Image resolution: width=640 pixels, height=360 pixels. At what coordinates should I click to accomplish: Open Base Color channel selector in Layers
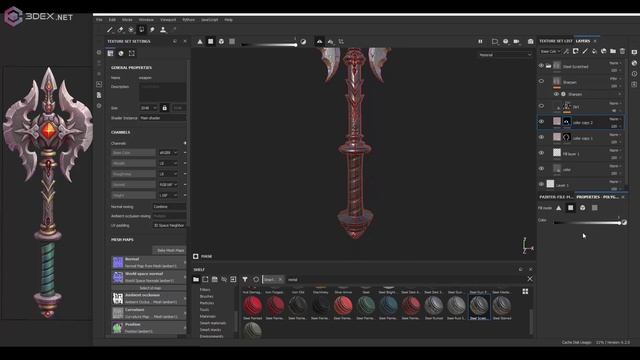pos(550,51)
